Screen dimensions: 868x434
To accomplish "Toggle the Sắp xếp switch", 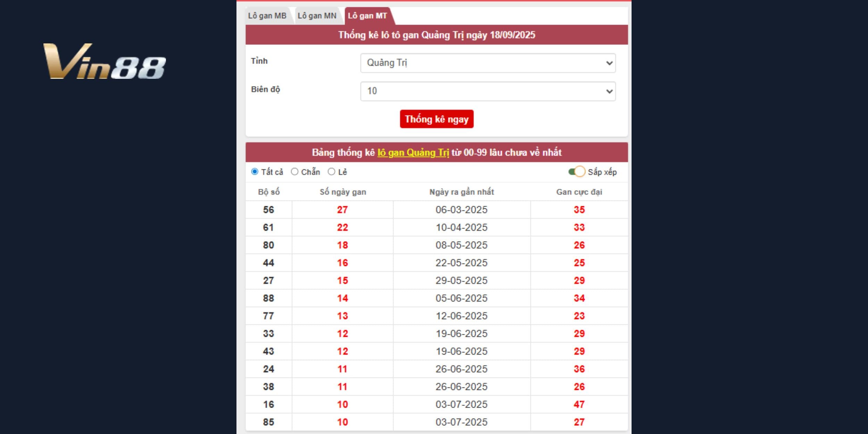I will click(577, 172).
